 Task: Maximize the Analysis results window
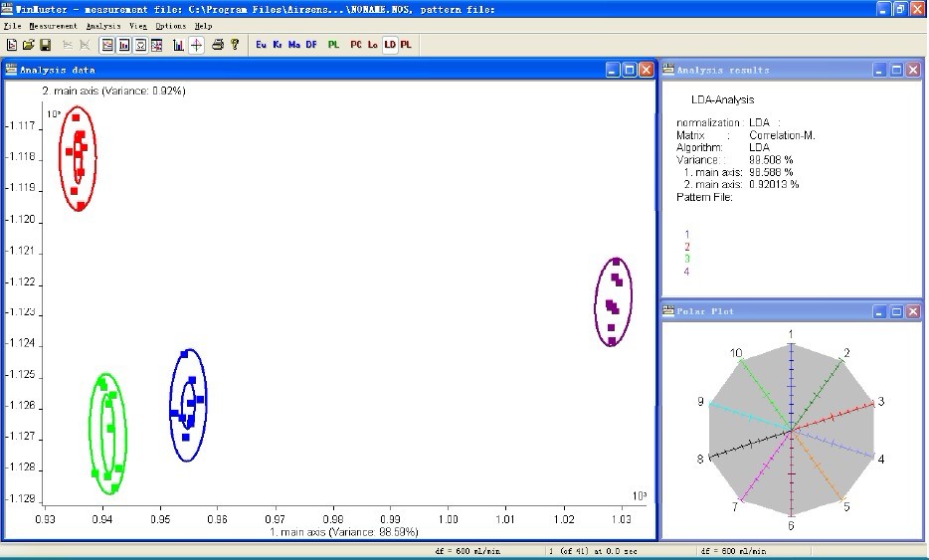click(x=897, y=70)
